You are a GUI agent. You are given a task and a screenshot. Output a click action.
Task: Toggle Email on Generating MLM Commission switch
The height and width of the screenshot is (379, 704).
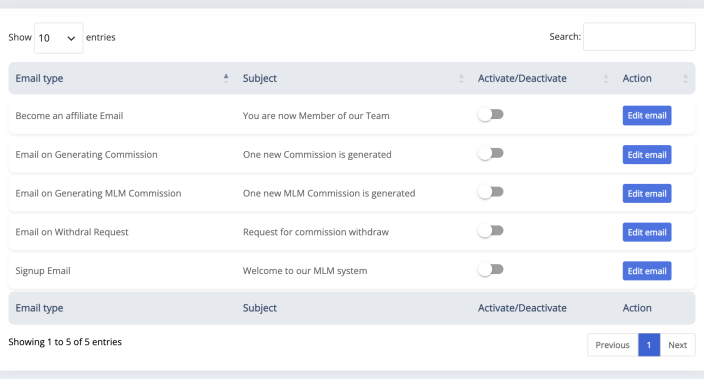coord(491,192)
